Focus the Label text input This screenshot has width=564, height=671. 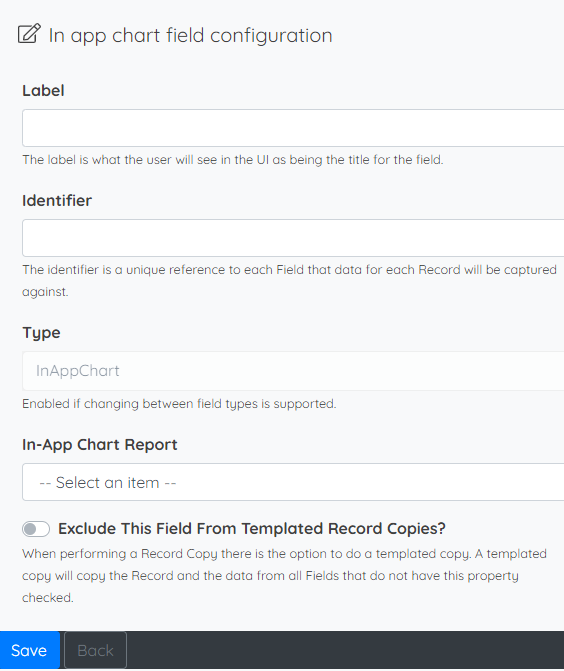click(293, 128)
